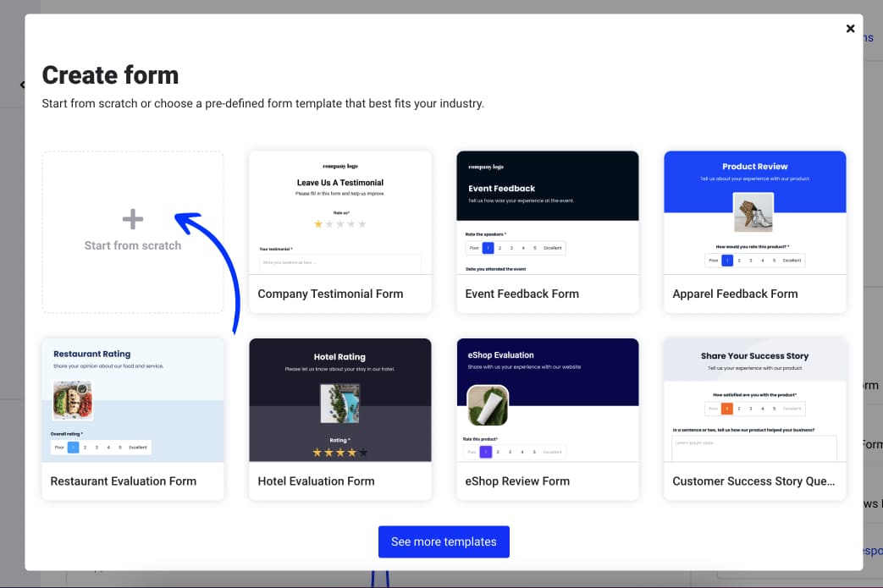Open the Restaurant Evaluation Form preview thumbnail

pyautogui.click(x=133, y=400)
